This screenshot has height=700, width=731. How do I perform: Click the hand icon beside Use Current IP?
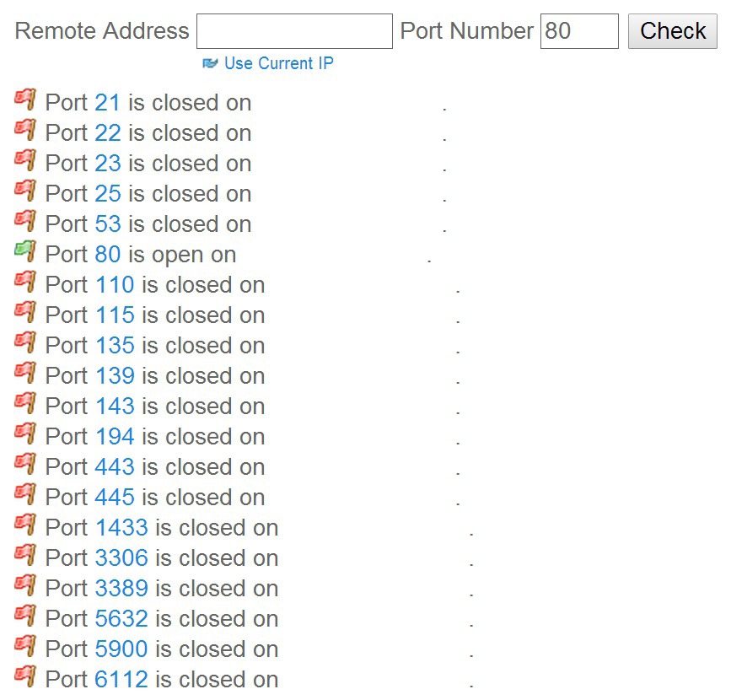210,63
